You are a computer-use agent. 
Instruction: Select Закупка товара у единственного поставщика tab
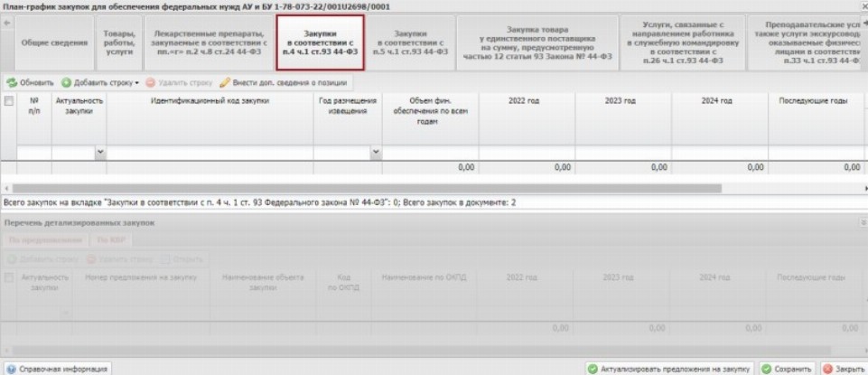(538, 44)
